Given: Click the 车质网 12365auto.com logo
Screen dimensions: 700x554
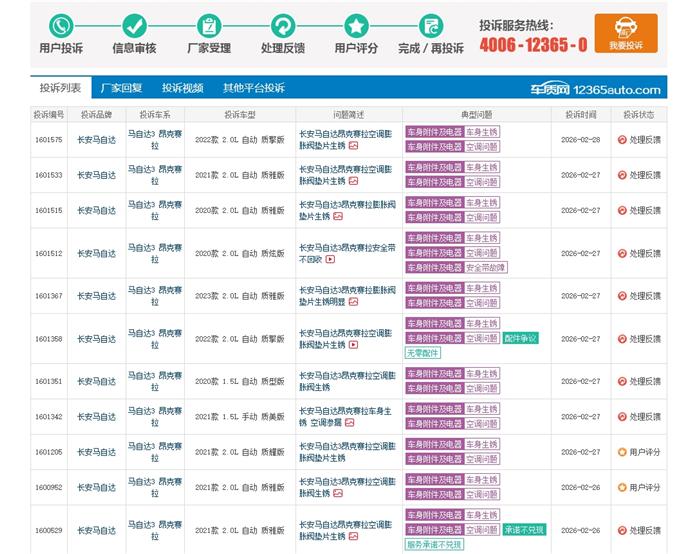Looking at the screenshot, I should point(594,89).
